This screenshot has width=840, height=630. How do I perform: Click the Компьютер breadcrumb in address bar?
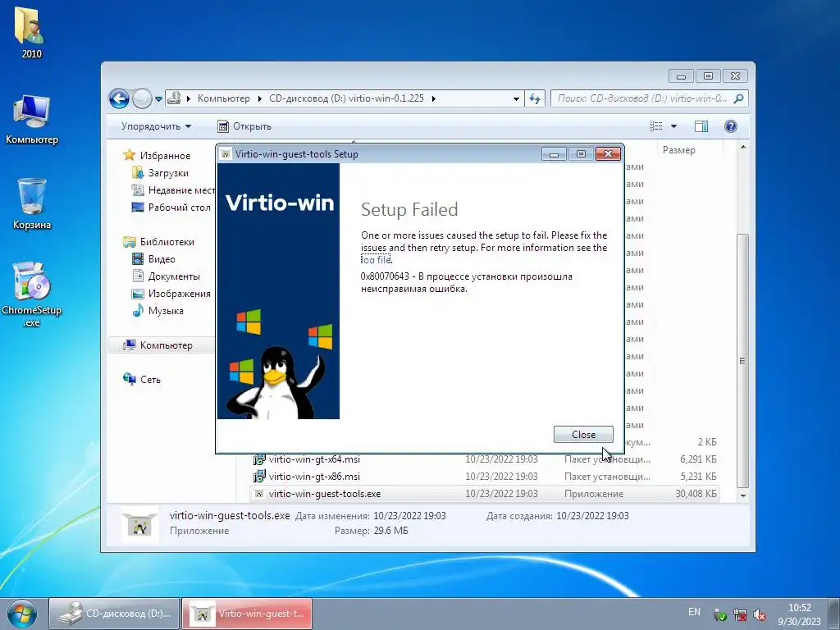223,98
